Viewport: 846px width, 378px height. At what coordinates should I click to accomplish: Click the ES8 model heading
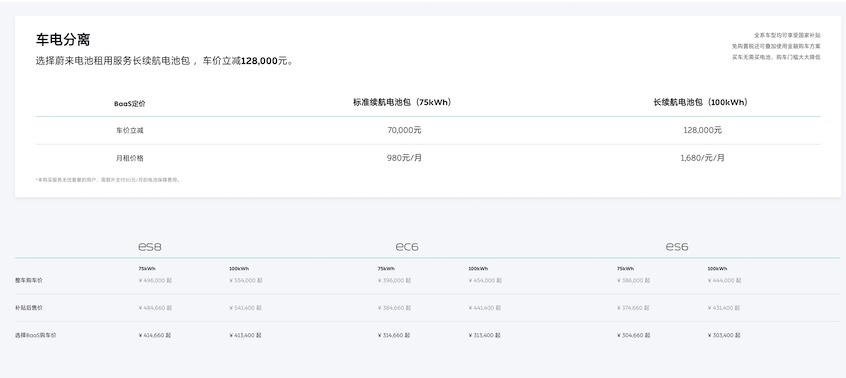point(149,247)
